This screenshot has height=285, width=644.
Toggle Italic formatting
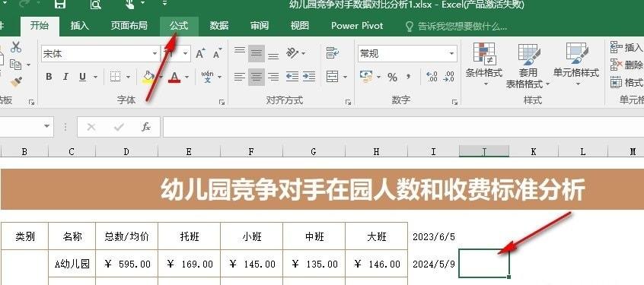[x=65, y=77]
